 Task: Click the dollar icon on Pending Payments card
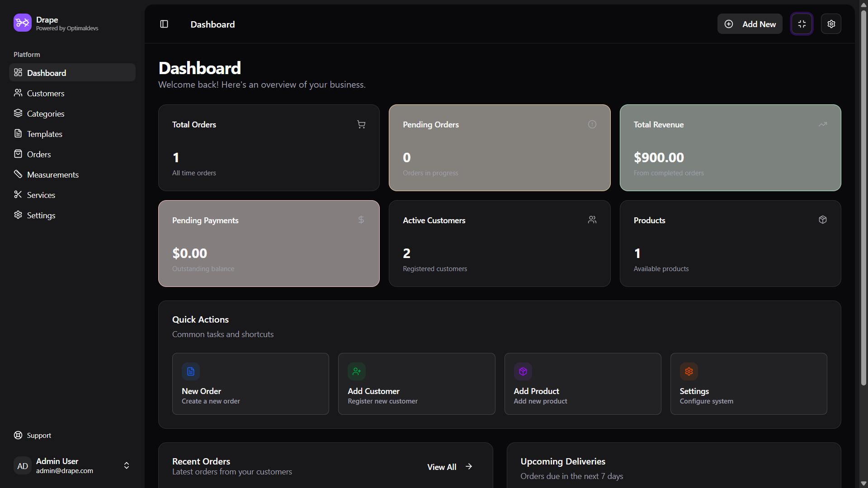[361, 220]
